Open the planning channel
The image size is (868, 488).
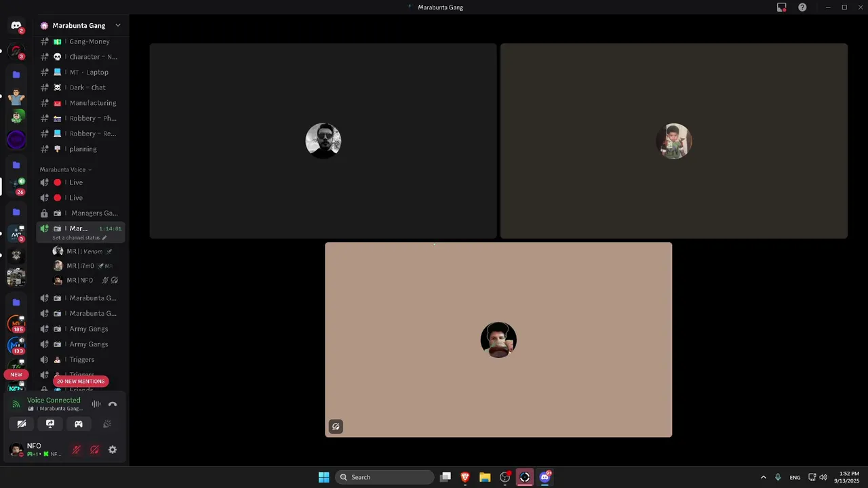click(81, 149)
